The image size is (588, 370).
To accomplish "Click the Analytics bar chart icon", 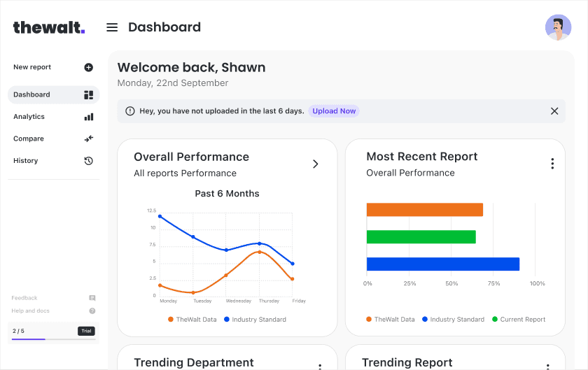I will [89, 117].
